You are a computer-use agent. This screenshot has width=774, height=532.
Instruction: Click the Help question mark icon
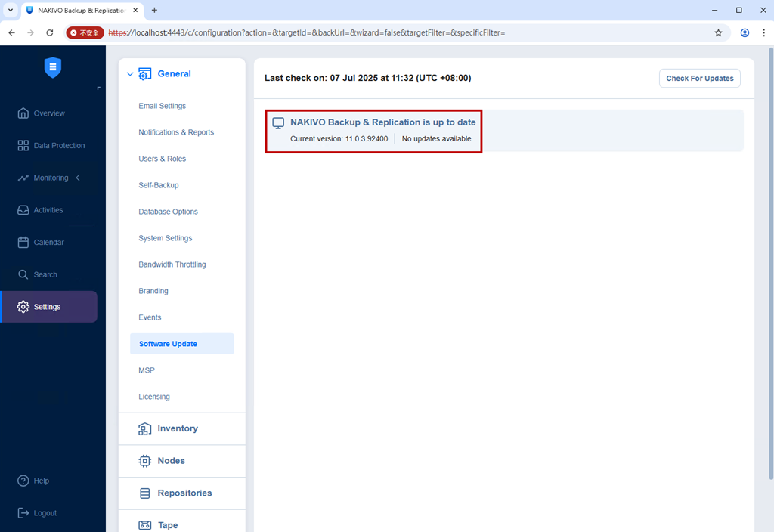tap(23, 481)
